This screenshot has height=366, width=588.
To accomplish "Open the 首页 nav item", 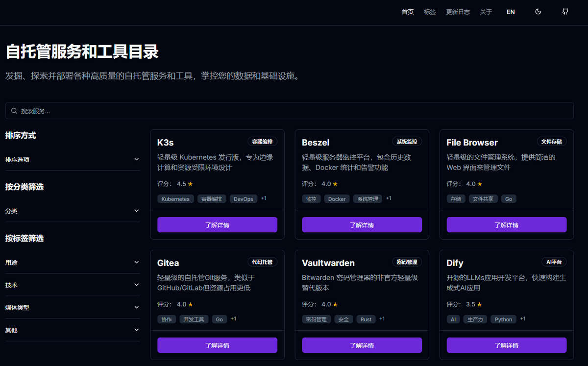I will [408, 12].
